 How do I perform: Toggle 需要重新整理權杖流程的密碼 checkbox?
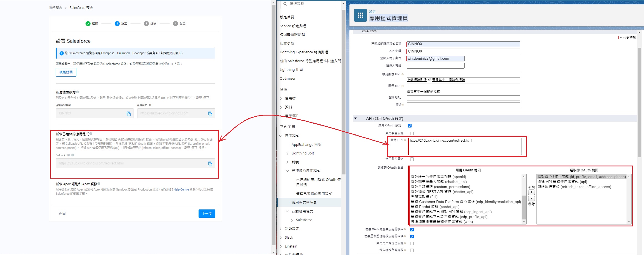tap(412, 236)
